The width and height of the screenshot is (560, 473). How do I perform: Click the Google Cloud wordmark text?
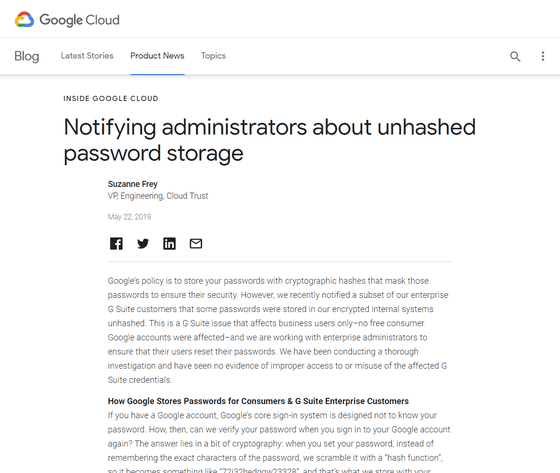(x=79, y=20)
